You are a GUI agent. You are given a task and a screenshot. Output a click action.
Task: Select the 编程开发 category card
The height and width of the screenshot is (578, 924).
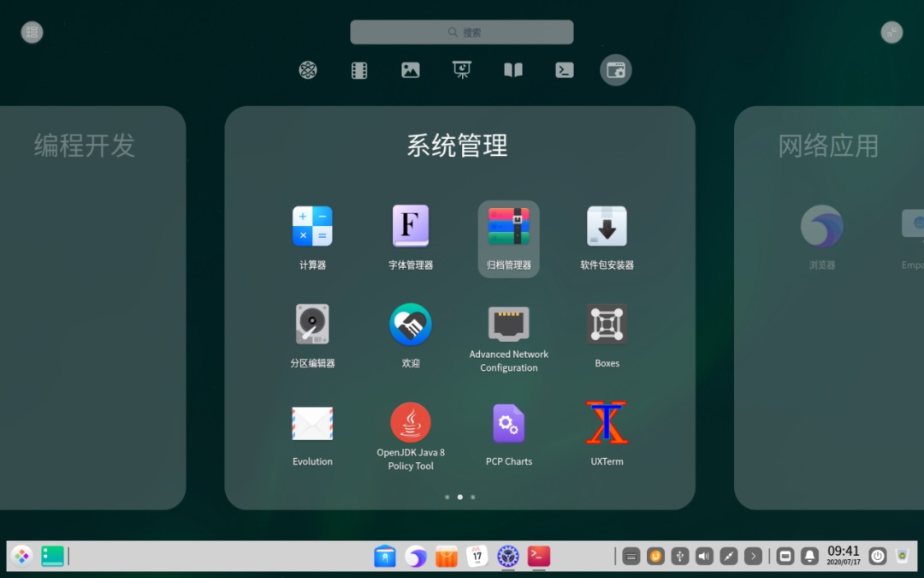tap(92, 308)
